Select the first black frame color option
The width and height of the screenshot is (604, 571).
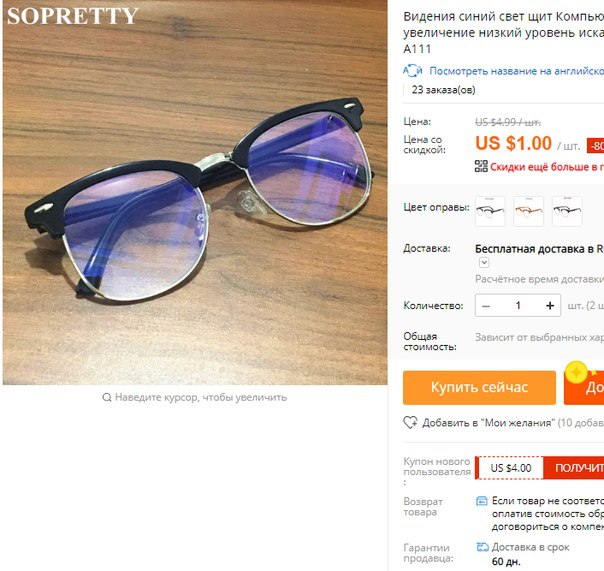pyautogui.click(x=490, y=211)
